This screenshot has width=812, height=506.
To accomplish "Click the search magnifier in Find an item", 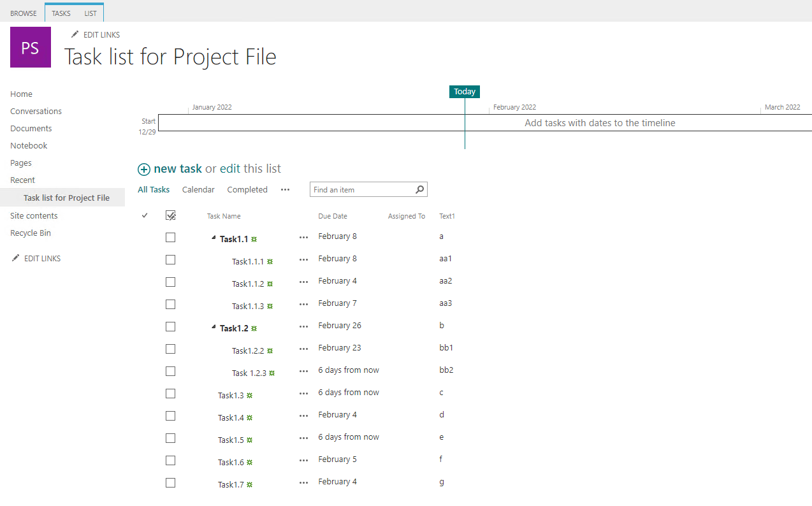I will (x=419, y=189).
